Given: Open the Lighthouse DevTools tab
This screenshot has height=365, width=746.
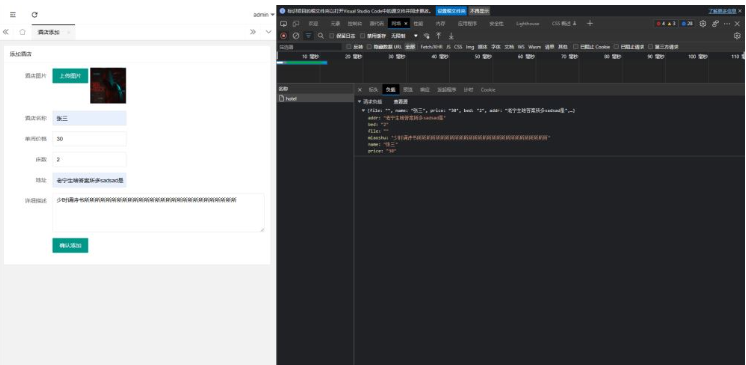Looking at the screenshot, I should click(528, 23).
